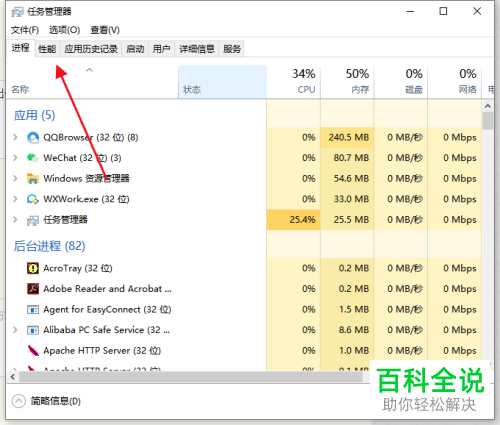Image resolution: width=500 pixels, height=425 pixels.
Task: Click the WXWork.exe process icon
Action: [x=33, y=199]
